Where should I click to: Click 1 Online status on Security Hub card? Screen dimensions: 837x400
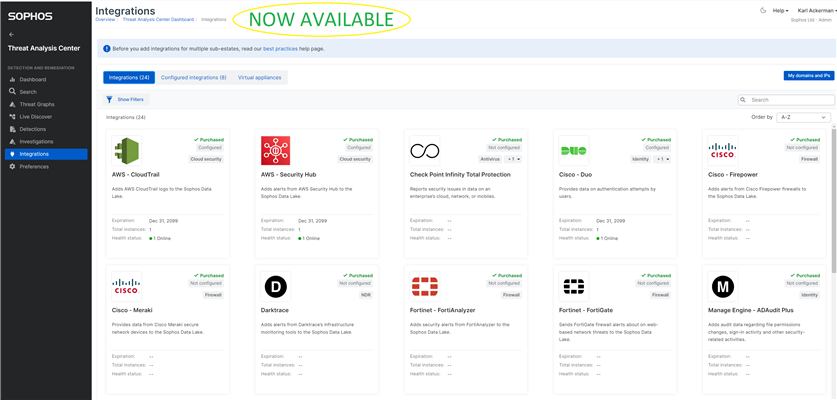pyautogui.click(x=309, y=238)
